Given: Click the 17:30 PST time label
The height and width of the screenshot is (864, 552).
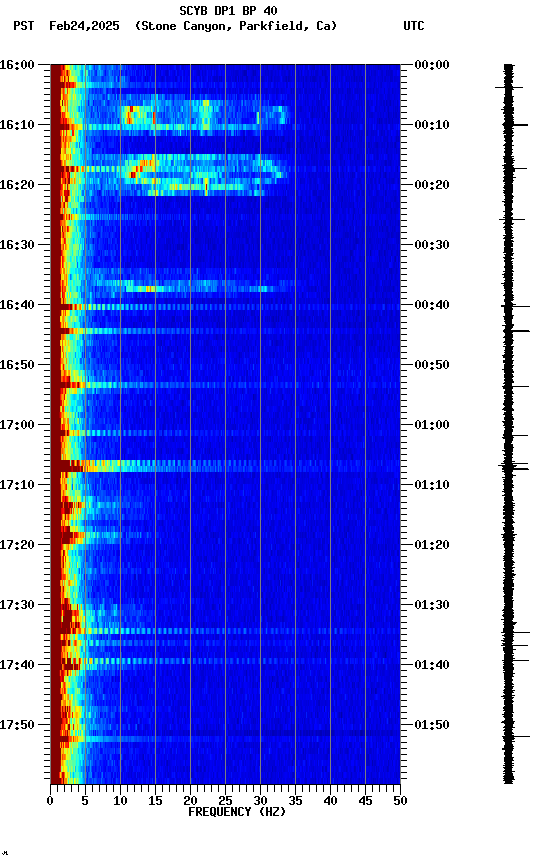Looking at the screenshot, I should pos(17,605).
